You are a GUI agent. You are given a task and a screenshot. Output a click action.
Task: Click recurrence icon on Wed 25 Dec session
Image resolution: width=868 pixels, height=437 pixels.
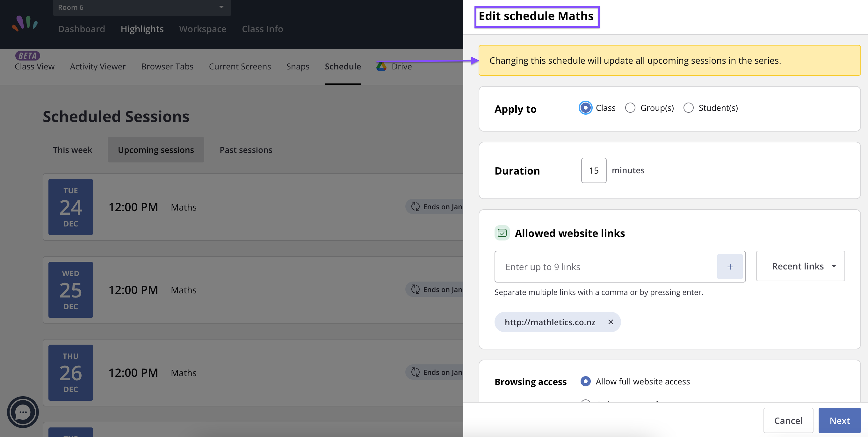[x=416, y=290]
